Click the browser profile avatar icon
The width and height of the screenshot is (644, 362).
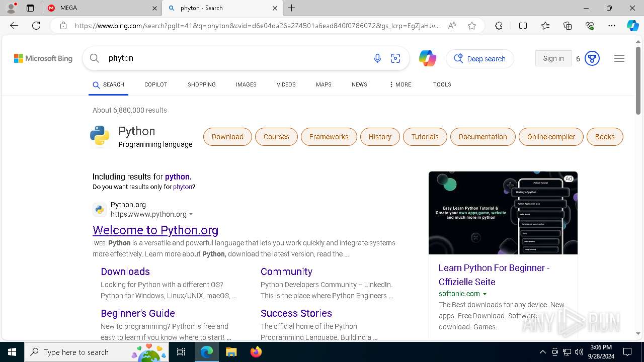(x=11, y=8)
